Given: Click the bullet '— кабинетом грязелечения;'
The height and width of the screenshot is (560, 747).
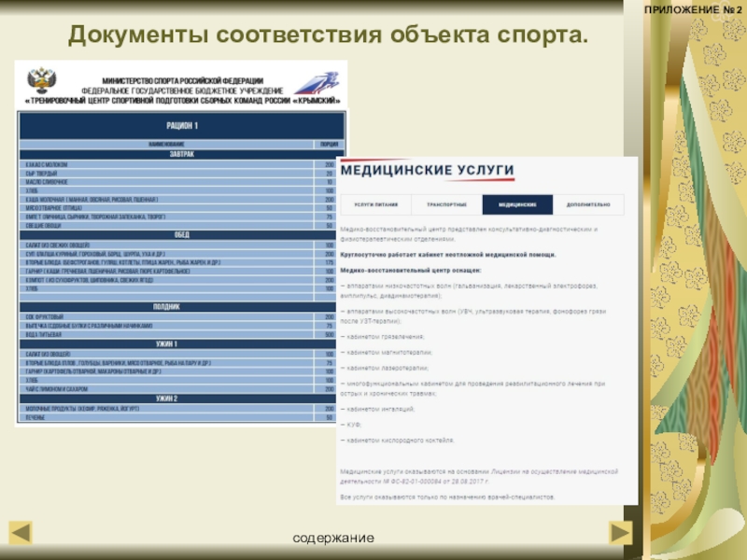Looking at the screenshot, I should [382, 337].
